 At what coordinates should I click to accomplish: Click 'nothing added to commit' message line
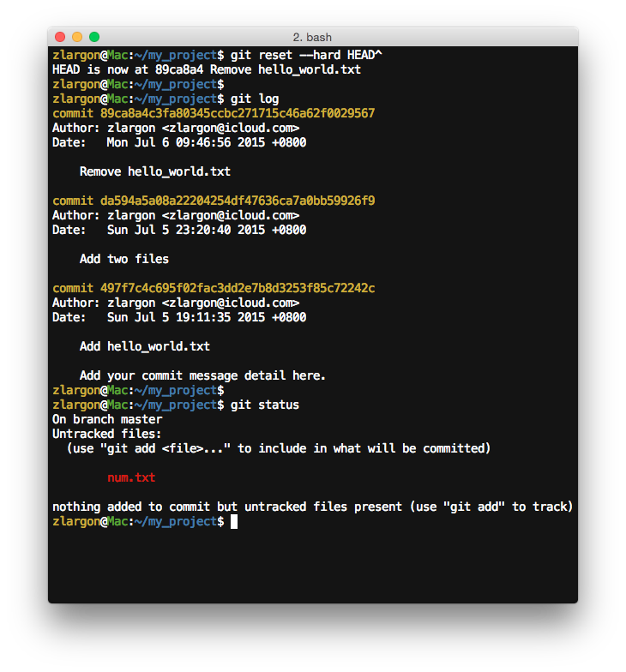pos(312,507)
